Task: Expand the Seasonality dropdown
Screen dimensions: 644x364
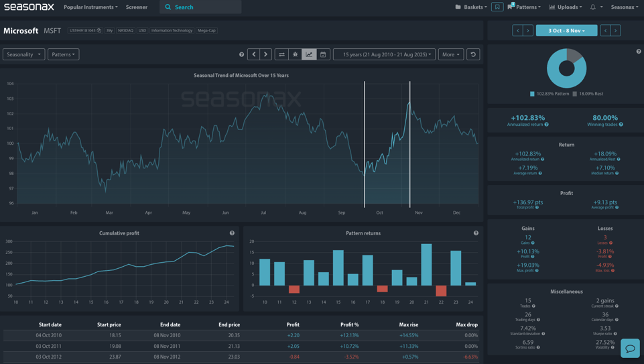Action: [23, 54]
